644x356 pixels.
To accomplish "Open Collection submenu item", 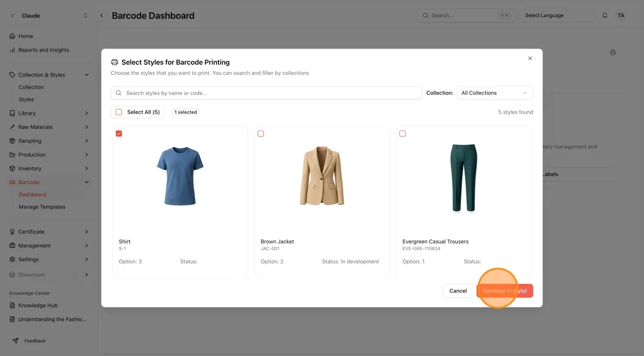I will 31,87.
